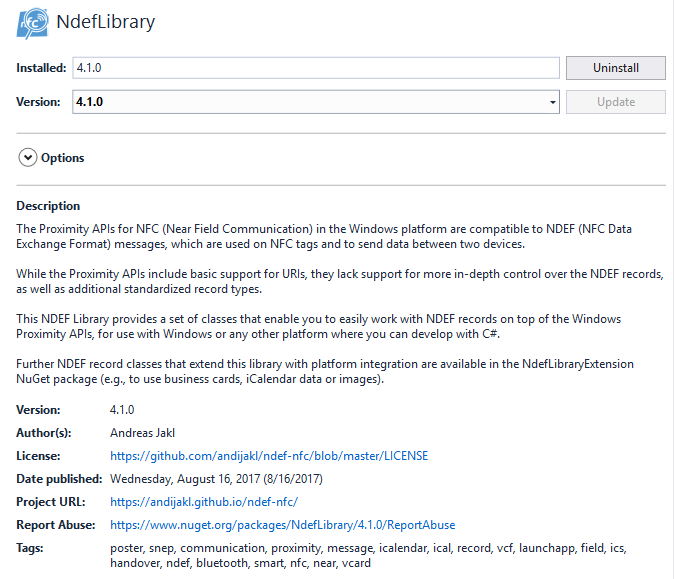Open the GitHub LICENSE link
The width and height of the screenshot is (674, 579).
(269, 456)
